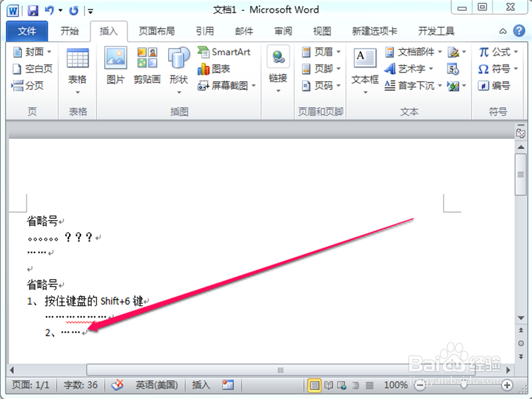Open the 文件 (File) menu

(26, 31)
